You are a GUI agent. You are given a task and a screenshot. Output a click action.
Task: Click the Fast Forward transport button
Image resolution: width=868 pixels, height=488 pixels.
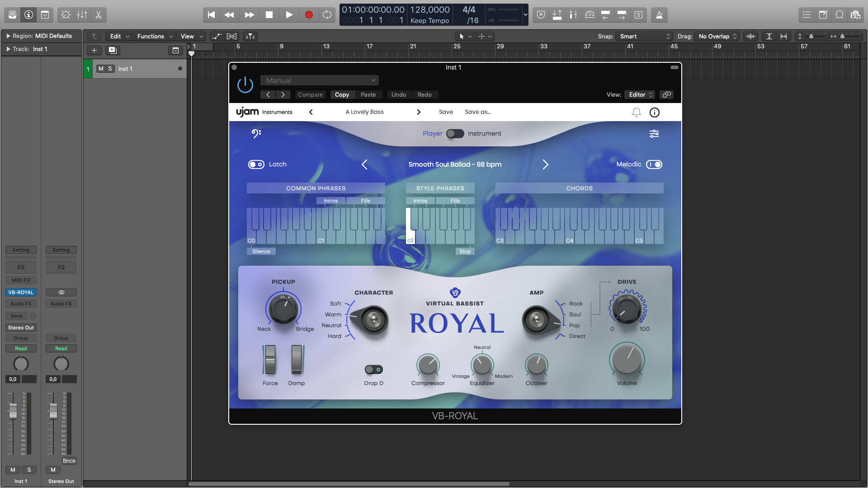click(x=249, y=15)
